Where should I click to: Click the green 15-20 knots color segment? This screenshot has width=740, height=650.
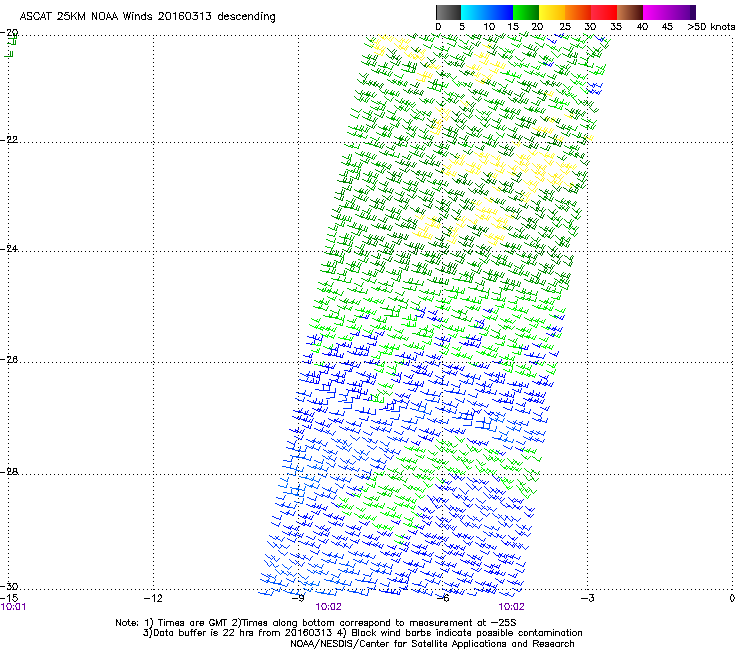click(526, 12)
